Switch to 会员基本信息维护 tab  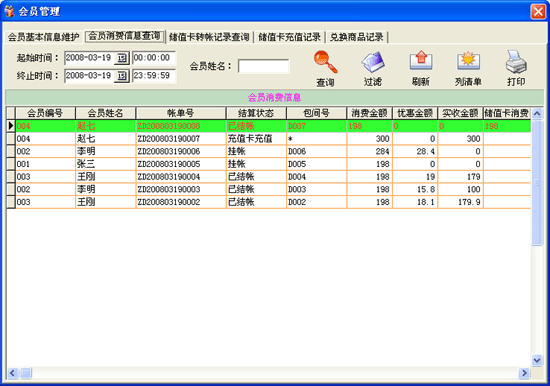tap(43, 37)
